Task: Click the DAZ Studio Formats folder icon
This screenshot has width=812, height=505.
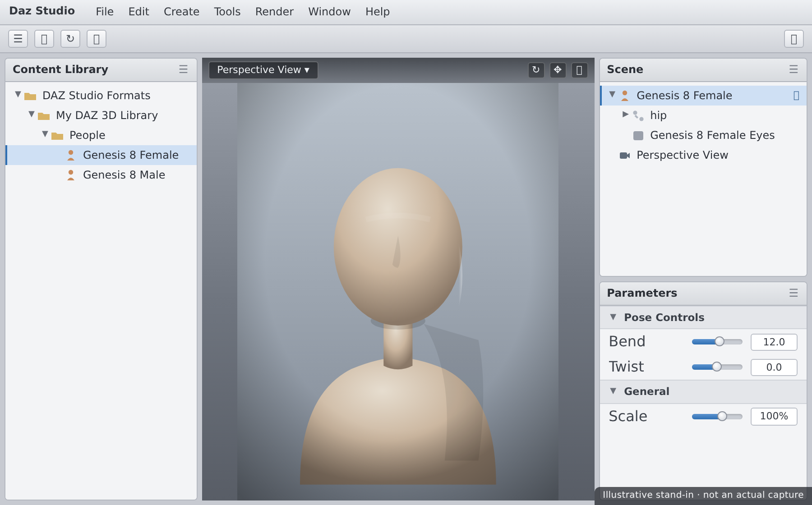Action: coord(30,96)
